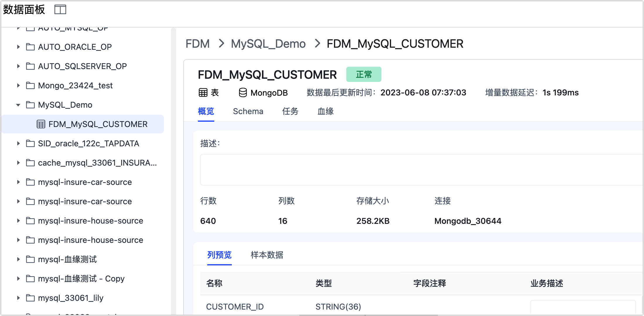
Task: Click the mysql-血缘测试 folder icon
Action: click(30, 259)
